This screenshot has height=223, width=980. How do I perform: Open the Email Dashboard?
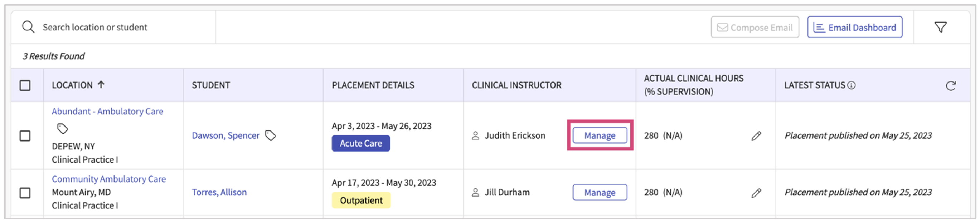[x=854, y=28]
